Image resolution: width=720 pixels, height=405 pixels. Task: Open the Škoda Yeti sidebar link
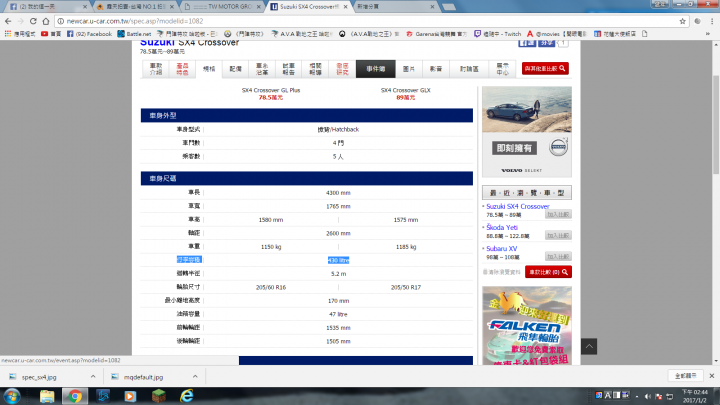(502, 227)
